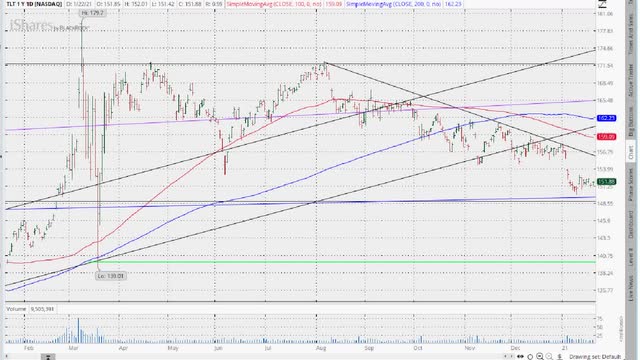The height and width of the screenshot is (360, 640).
Task: Click the TLT 1 Y 1D [NASDAQ] title
Action: pyautogui.click(x=34, y=4)
